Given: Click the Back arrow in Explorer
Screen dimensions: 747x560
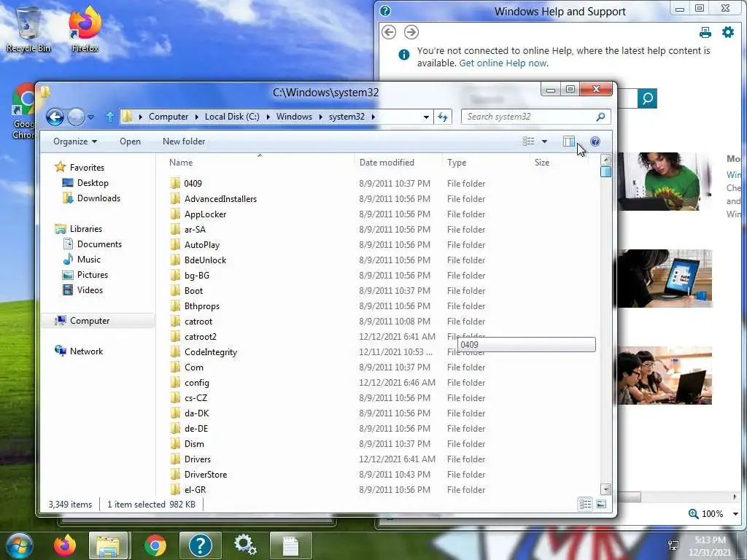Looking at the screenshot, I should pyautogui.click(x=55, y=117).
